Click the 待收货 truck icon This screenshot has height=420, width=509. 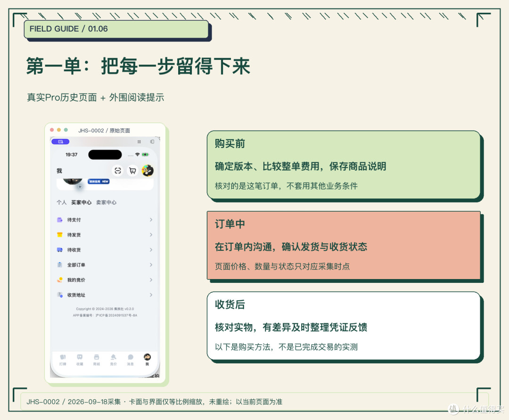(60, 250)
